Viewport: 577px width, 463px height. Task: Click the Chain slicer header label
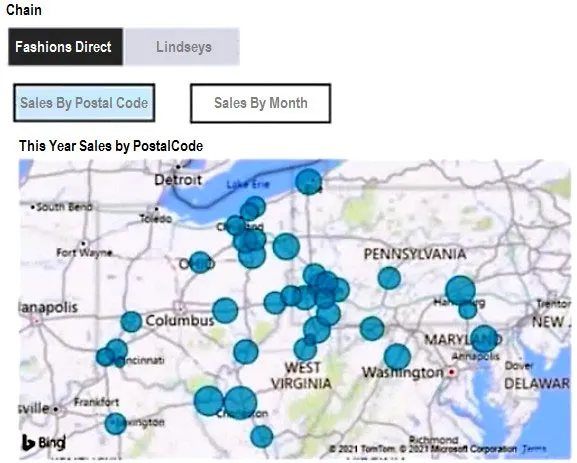pyautogui.click(x=24, y=10)
